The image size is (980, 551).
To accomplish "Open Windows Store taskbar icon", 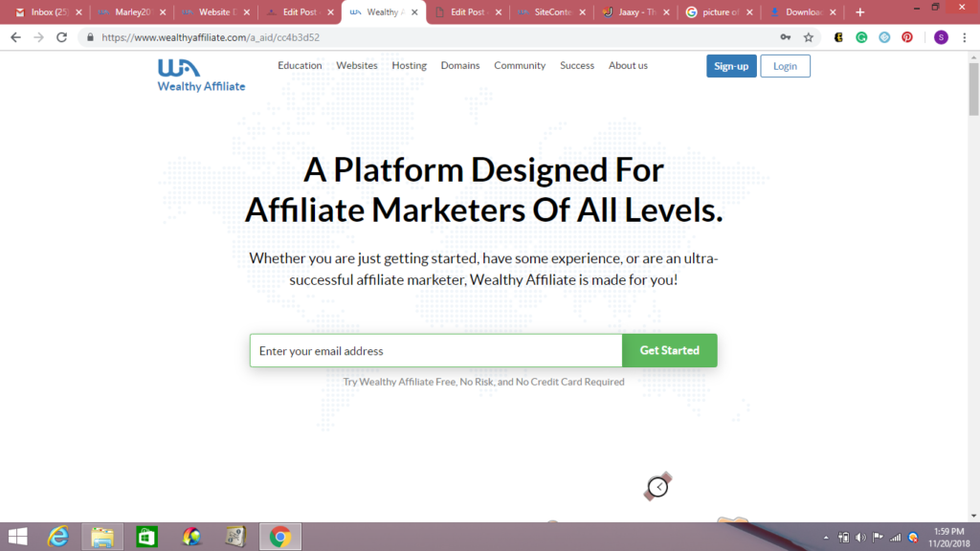I will (146, 537).
